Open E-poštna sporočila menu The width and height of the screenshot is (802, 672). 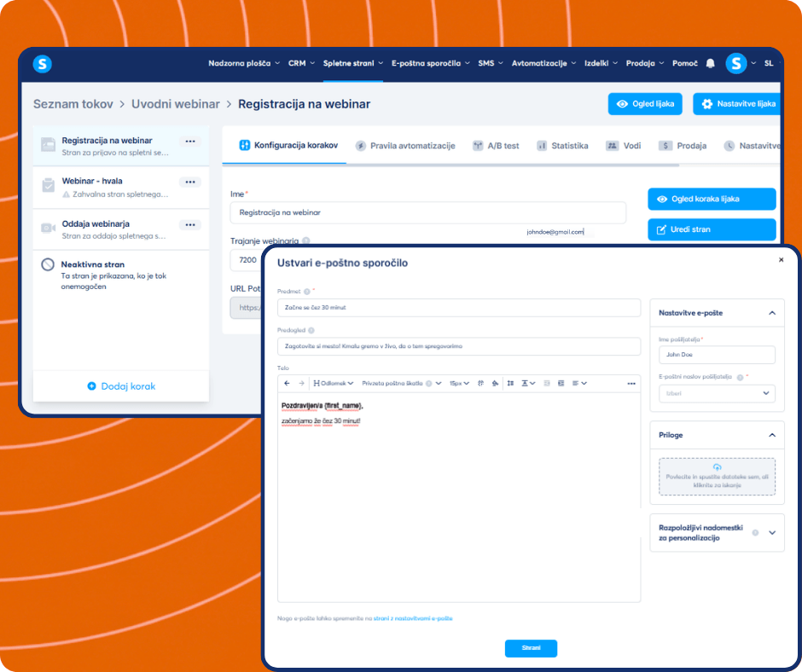coord(431,63)
